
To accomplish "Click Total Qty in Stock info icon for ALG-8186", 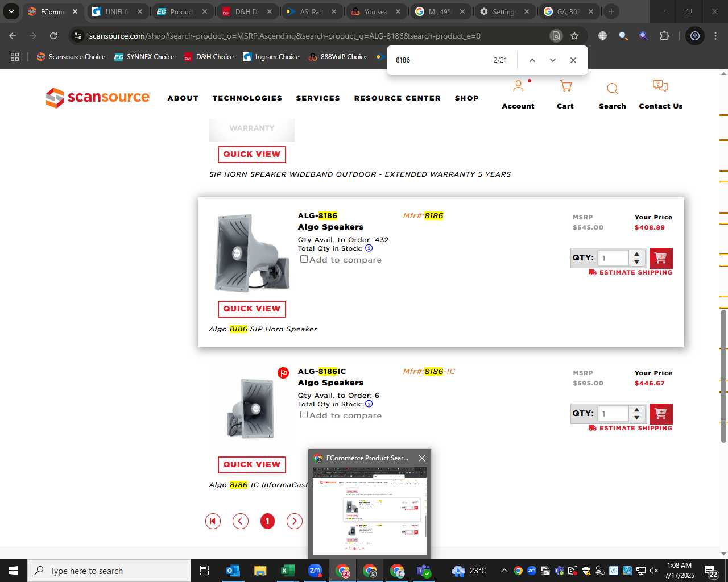I will click(369, 248).
